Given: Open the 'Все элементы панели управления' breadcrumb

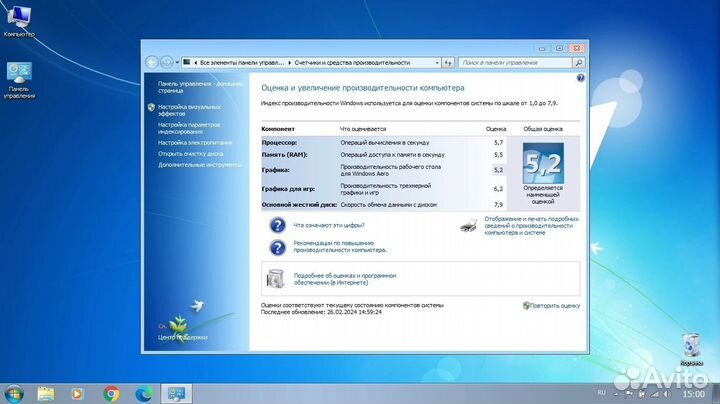Looking at the screenshot, I should coord(242,62).
